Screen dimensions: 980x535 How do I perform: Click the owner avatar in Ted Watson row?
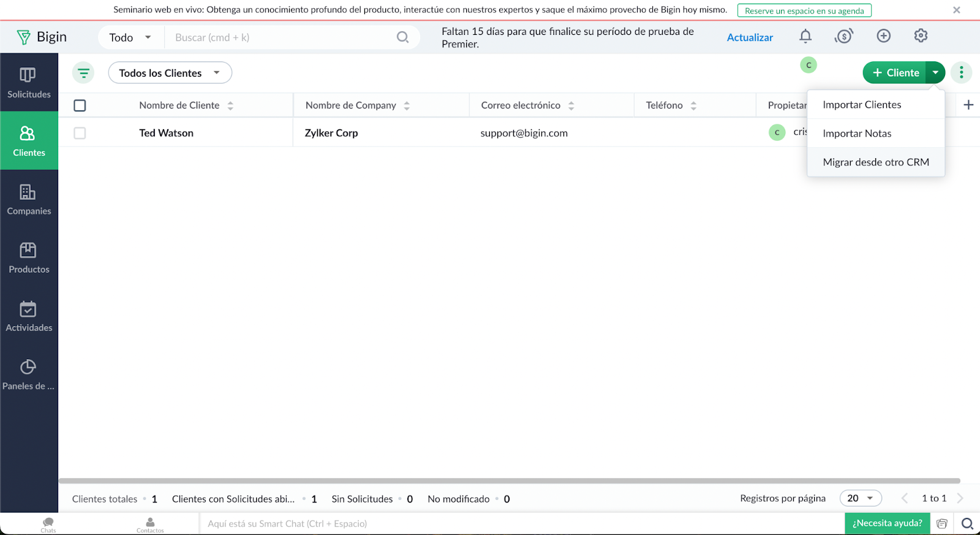point(777,132)
